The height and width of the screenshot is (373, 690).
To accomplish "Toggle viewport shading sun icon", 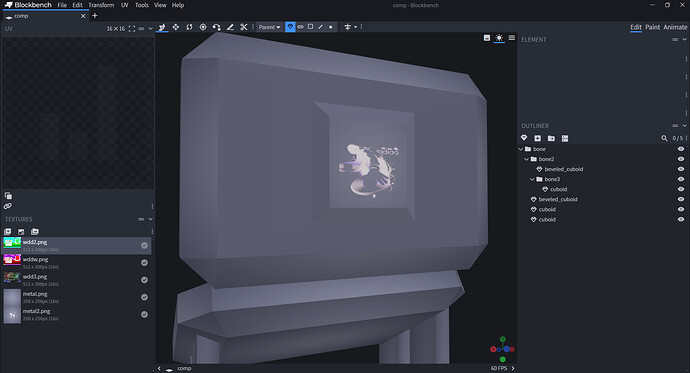I will 499,38.
